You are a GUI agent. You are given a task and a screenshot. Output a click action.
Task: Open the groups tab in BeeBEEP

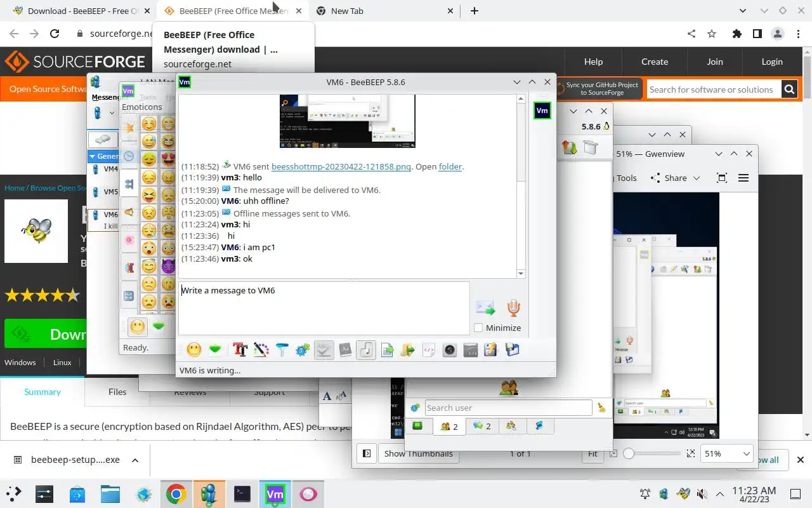point(511,426)
